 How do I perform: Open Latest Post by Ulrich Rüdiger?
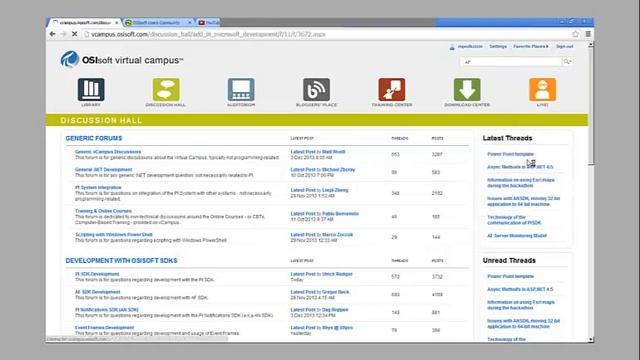321,274
